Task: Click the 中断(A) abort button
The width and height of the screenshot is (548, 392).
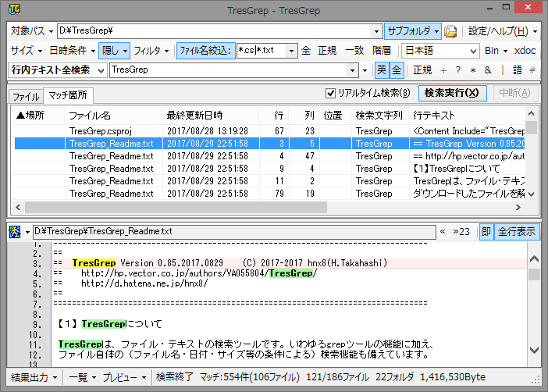Action: [514, 93]
